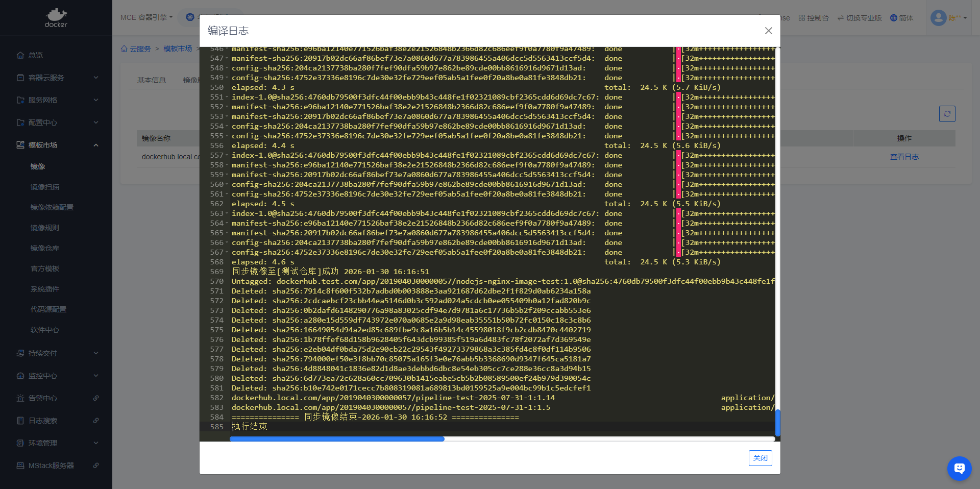This screenshot has height=489, width=980.
Task: Click the Docker logo in sidebar
Action: (x=56, y=18)
